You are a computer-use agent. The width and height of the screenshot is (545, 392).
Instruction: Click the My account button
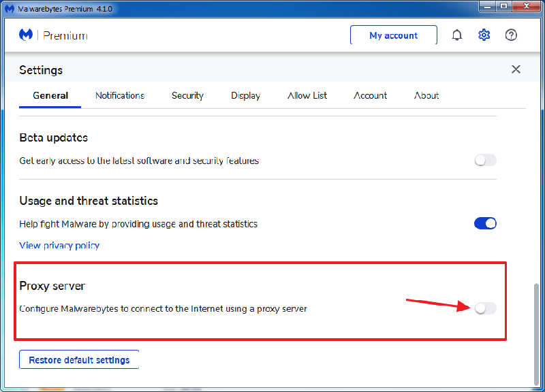pyautogui.click(x=393, y=35)
